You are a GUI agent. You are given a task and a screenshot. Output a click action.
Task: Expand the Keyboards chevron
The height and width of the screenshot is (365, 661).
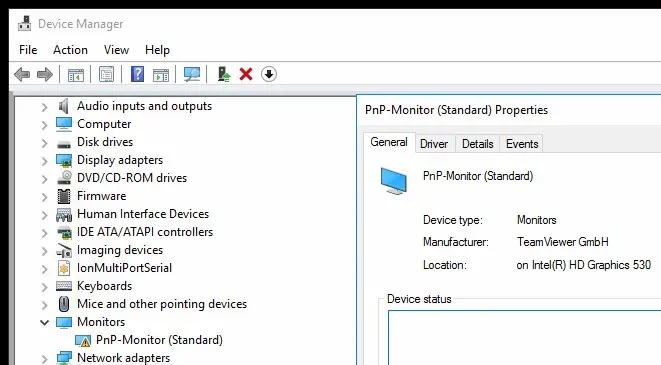(44, 287)
